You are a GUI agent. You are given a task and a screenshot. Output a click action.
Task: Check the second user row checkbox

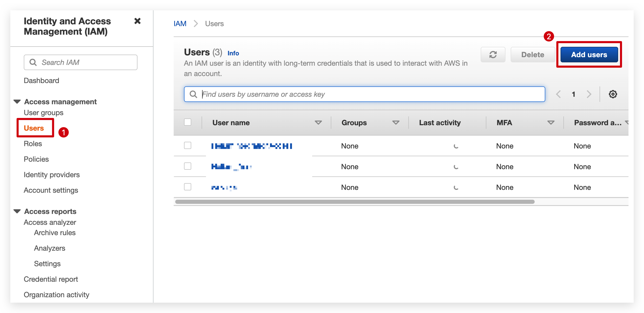coord(188,166)
